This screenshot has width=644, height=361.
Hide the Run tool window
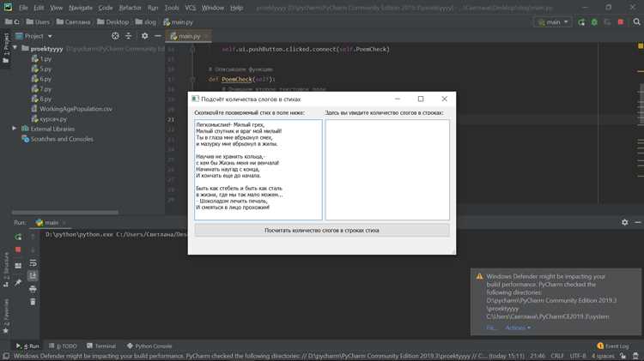[x=638, y=222]
